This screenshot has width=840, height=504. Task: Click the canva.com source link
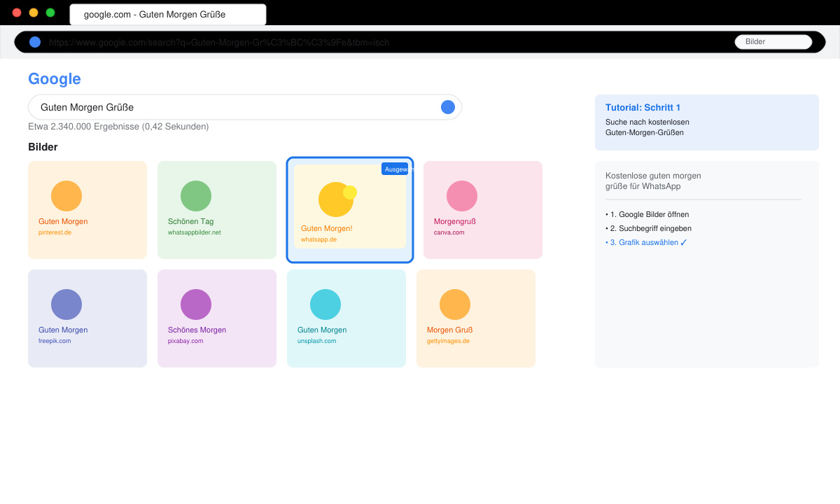(449, 232)
